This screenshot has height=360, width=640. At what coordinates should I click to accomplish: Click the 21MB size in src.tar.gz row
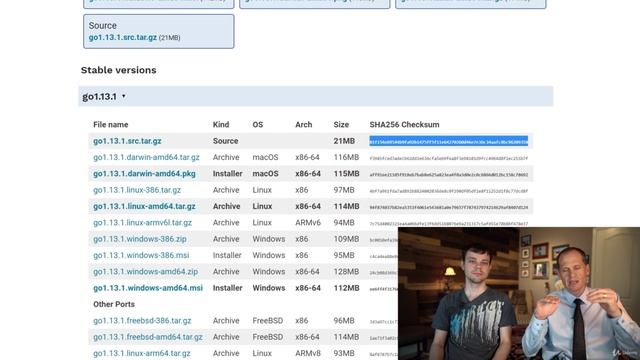click(344, 141)
